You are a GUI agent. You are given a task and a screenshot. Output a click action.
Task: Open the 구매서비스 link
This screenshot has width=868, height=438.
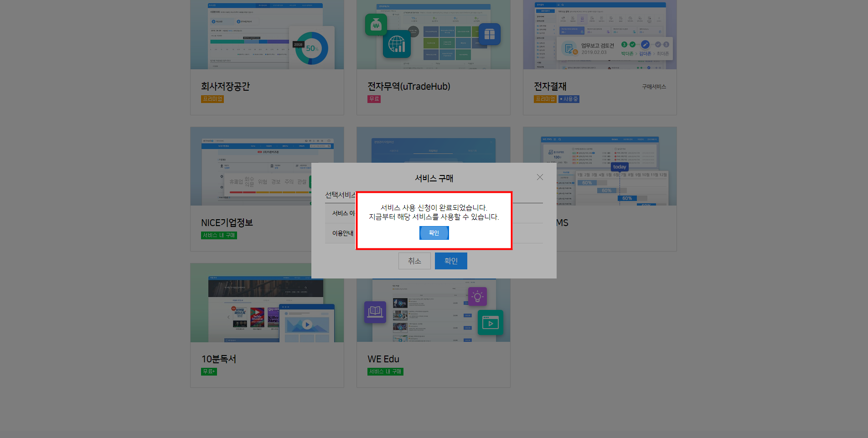tap(654, 87)
